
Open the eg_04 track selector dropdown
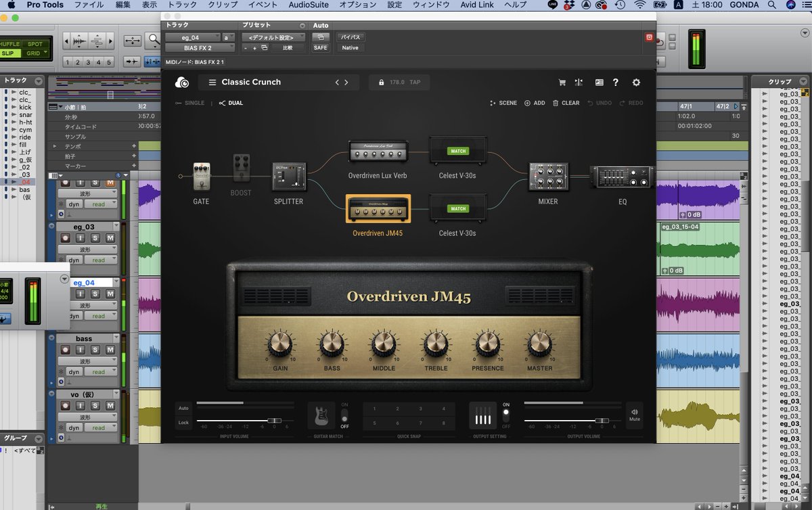coord(193,37)
